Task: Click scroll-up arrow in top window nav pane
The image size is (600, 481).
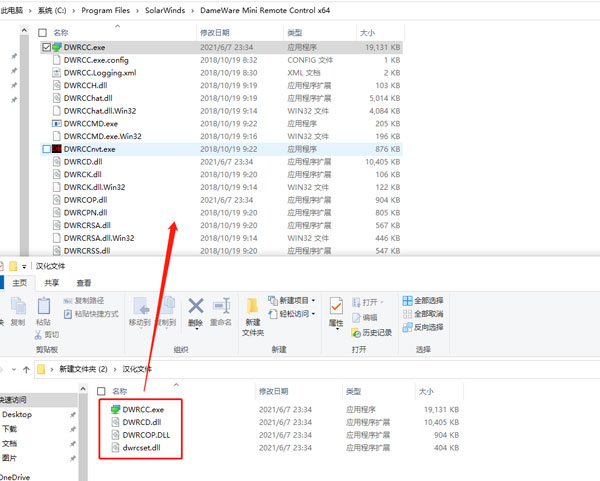Action: [24, 30]
